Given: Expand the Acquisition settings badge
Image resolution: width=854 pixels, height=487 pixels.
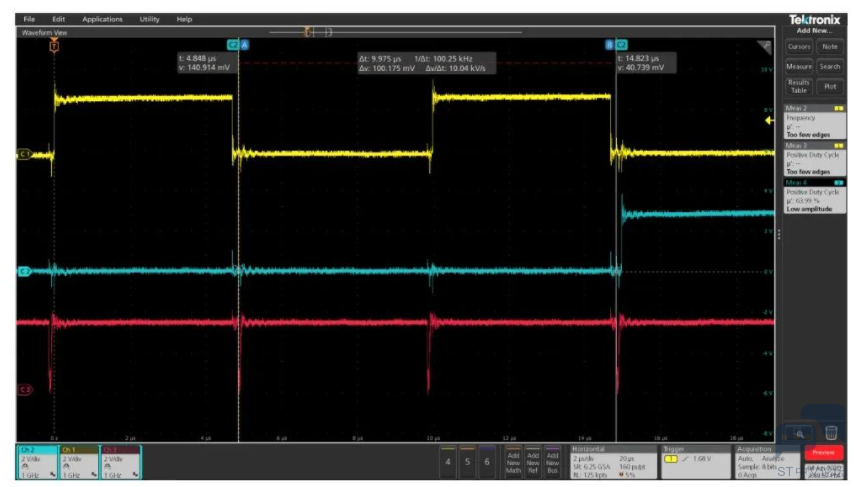Looking at the screenshot, I should (767, 462).
